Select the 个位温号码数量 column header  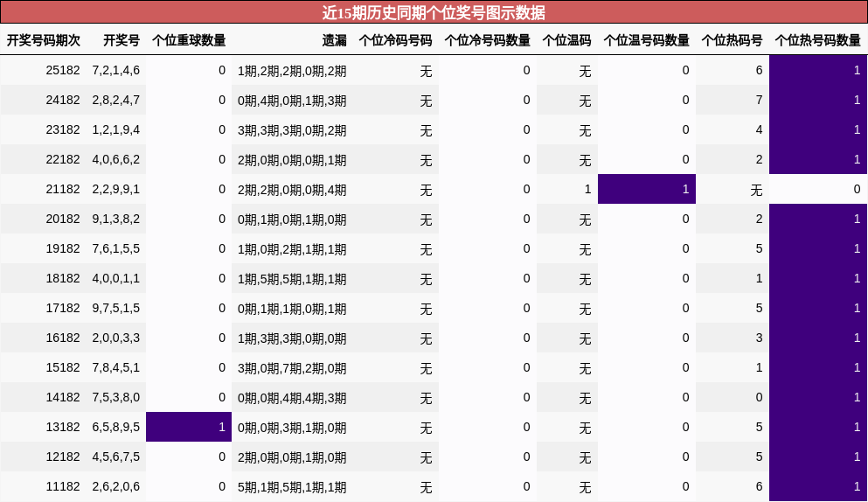(x=647, y=40)
